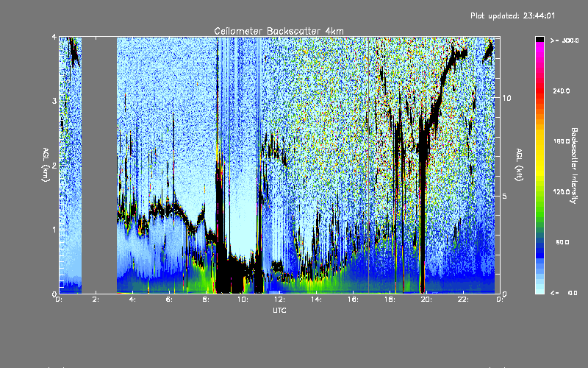Viewport: 588px width, 368px height.
Task: Click the "10" kft tick on right axis
Action: tap(506, 98)
